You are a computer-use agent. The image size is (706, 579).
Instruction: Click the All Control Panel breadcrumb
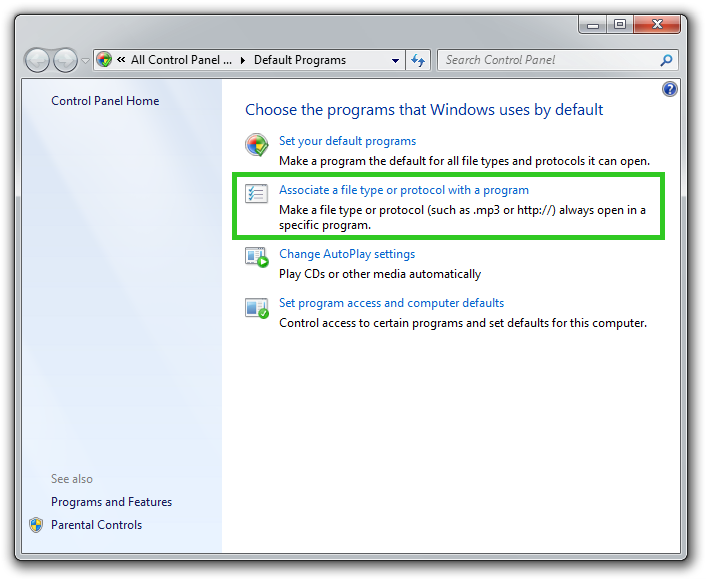(x=181, y=60)
